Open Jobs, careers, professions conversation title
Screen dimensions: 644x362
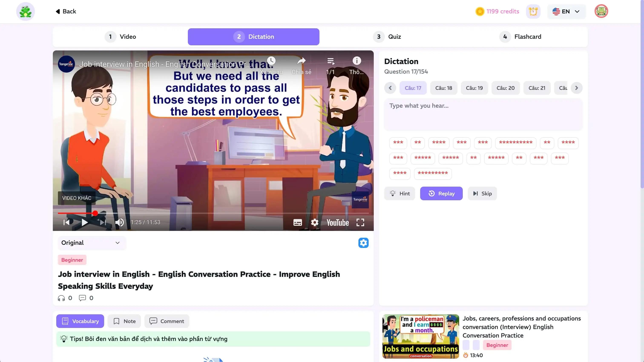pos(522,327)
